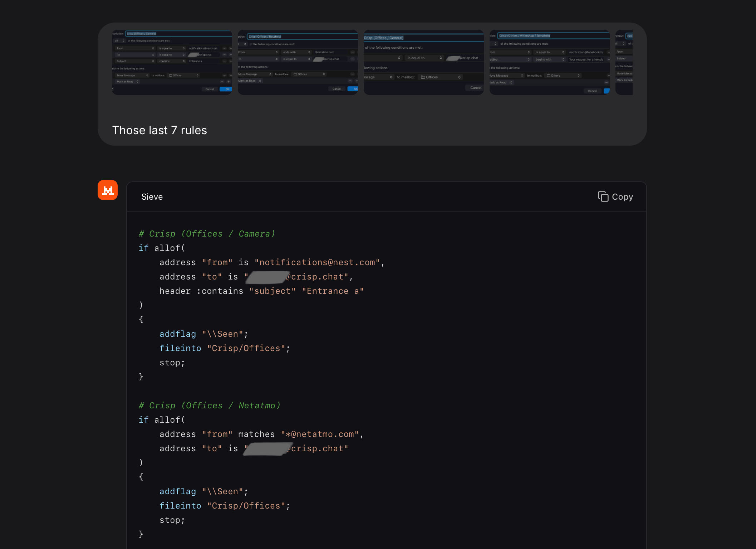This screenshot has width=756, height=549.
Task: Click the "notifications@nest.com" string in code
Action: coord(317,262)
